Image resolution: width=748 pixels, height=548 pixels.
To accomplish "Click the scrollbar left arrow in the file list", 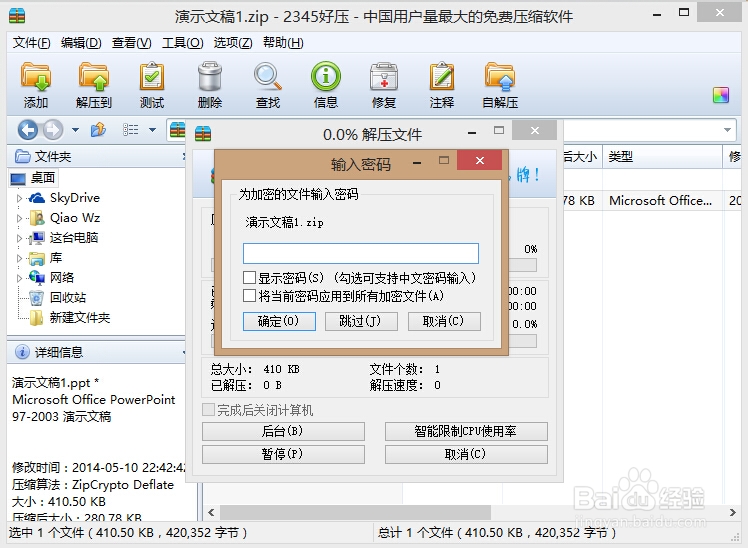I will (x=211, y=513).
